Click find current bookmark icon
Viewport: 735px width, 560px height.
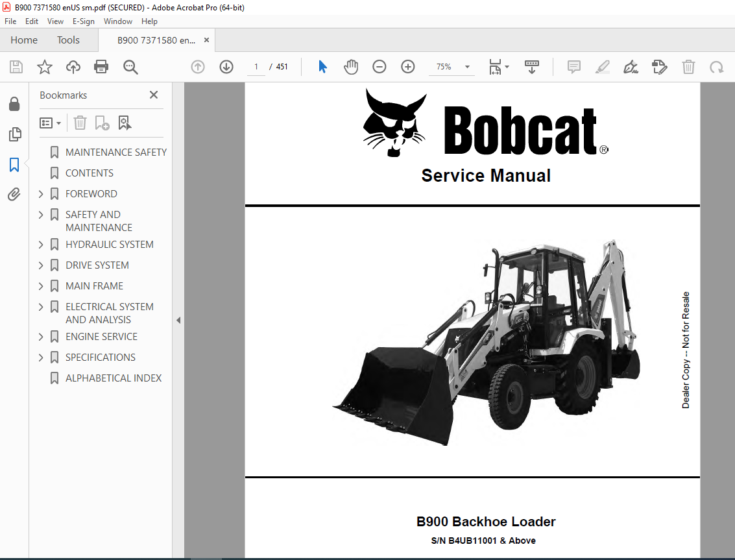125,123
